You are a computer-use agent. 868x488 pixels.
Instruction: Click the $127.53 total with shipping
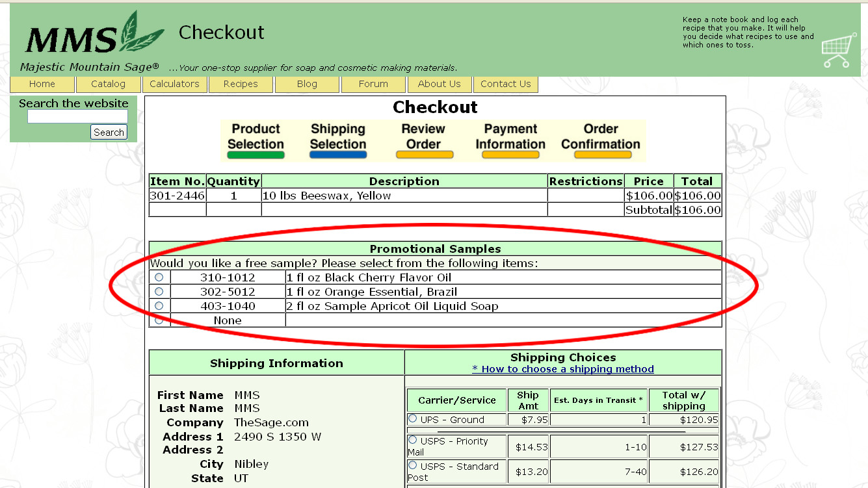(x=684, y=447)
